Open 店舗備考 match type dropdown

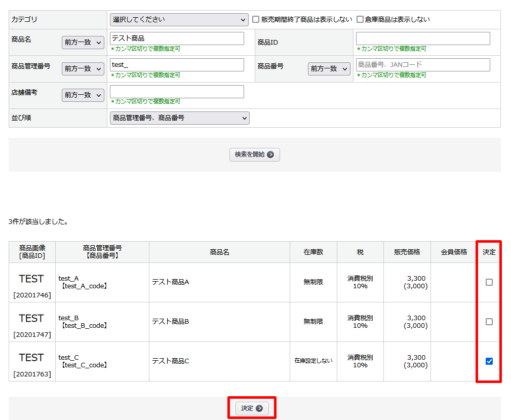point(83,95)
